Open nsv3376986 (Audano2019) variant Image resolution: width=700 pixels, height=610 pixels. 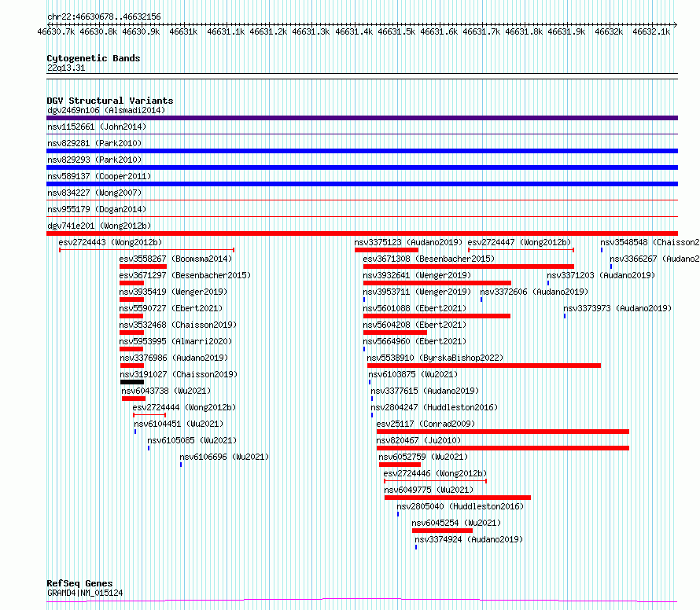pyautogui.click(x=174, y=358)
